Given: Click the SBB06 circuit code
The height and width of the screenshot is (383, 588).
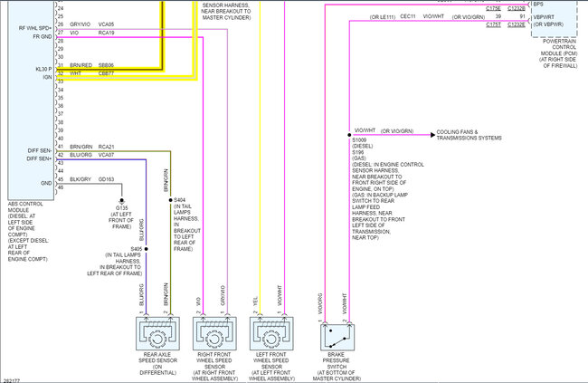Looking at the screenshot, I should coord(106,65).
